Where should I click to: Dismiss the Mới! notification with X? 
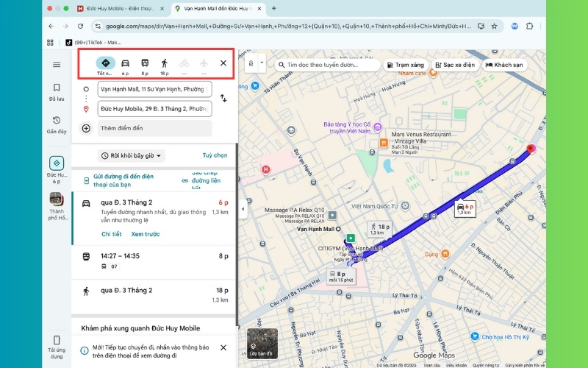point(223,347)
